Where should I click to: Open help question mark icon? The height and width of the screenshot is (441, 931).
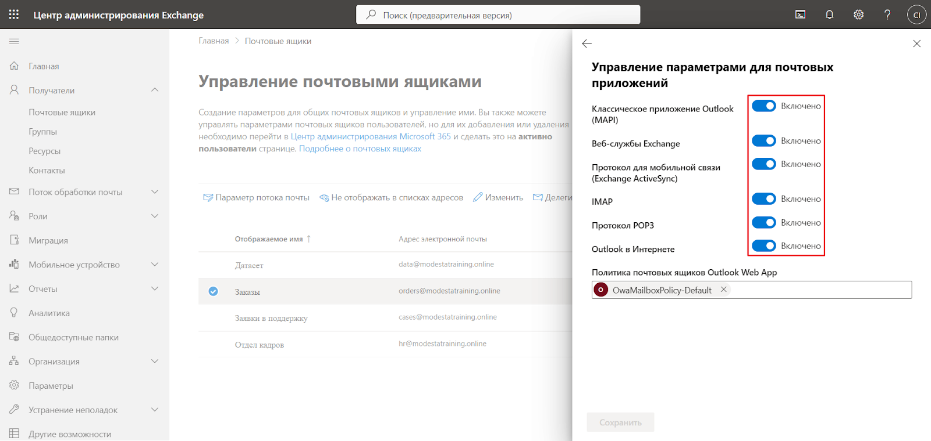pyautogui.click(x=887, y=15)
